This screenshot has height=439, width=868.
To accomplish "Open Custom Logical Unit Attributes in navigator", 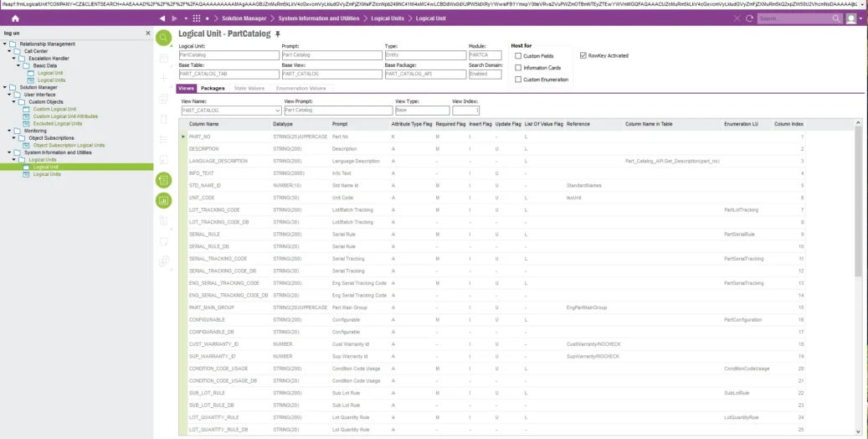I will (x=65, y=116).
